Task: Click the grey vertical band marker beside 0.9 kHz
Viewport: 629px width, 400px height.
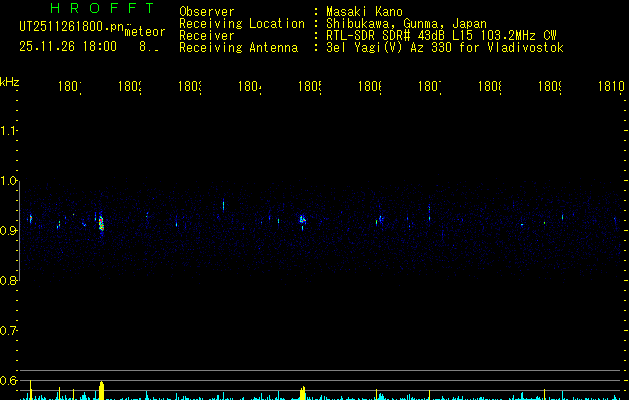Action: coord(20,231)
